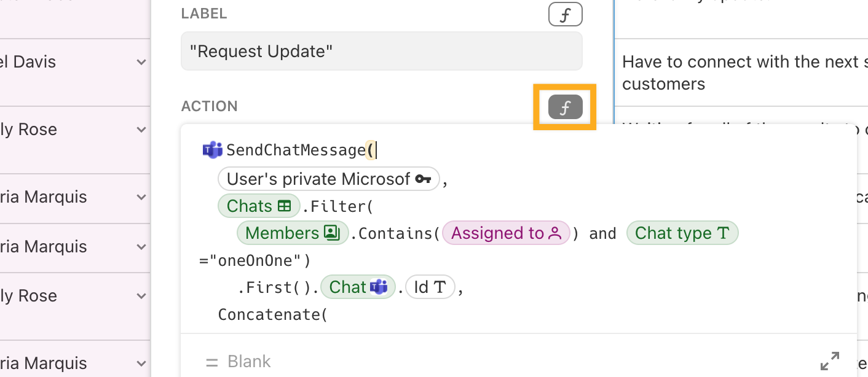This screenshot has height=377, width=868.
Task: Expand the dropdown next to the top Marquis row
Action: pos(141,197)
